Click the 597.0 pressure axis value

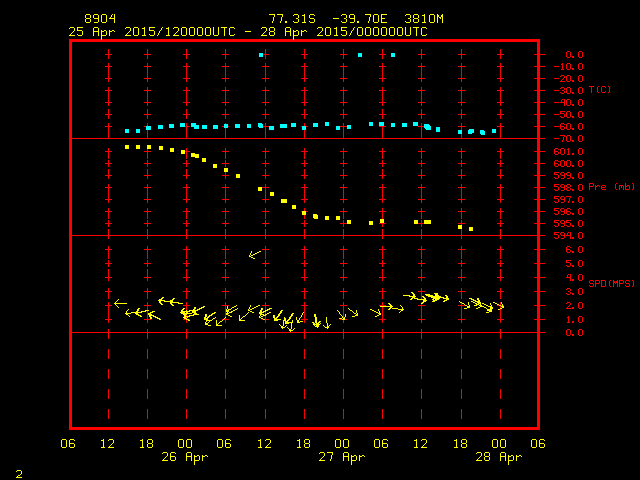click(569, 200)
